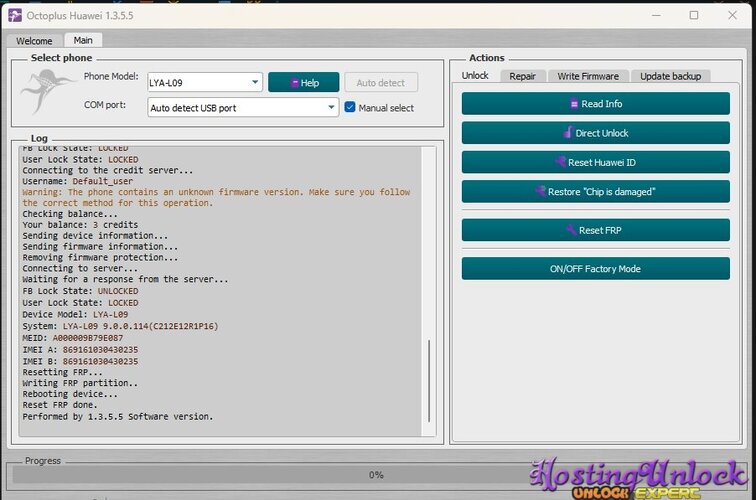Click the log vertical scrollbar thumb
The image size is (756, 500).
(x=429, y=381)
